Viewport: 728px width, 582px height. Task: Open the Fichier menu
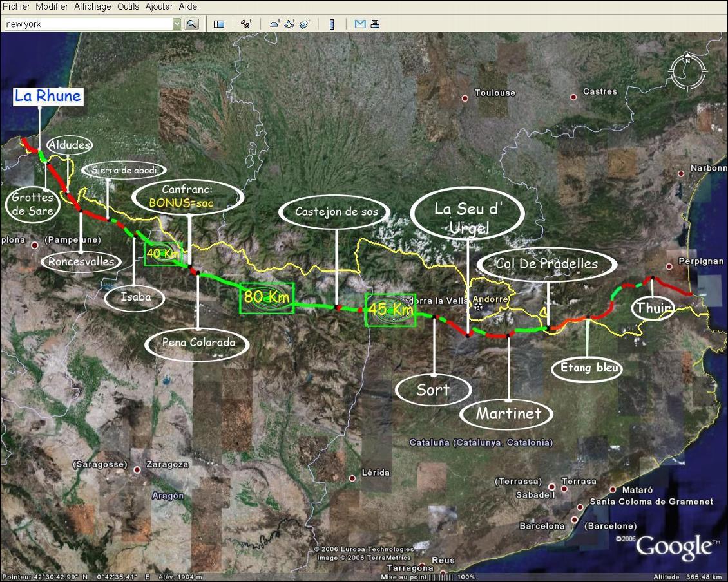pos(16,6)
